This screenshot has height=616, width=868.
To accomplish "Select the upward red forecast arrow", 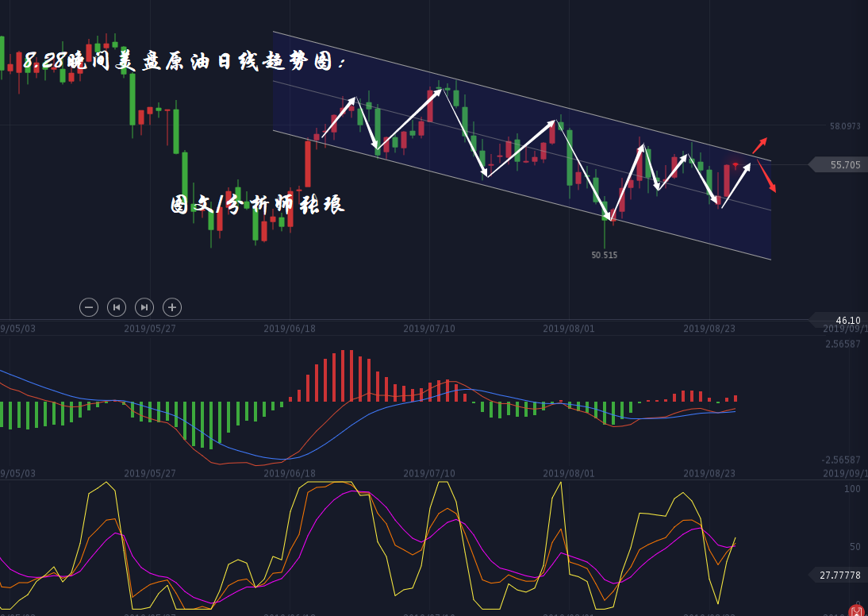I will click(x=759, y=145).
